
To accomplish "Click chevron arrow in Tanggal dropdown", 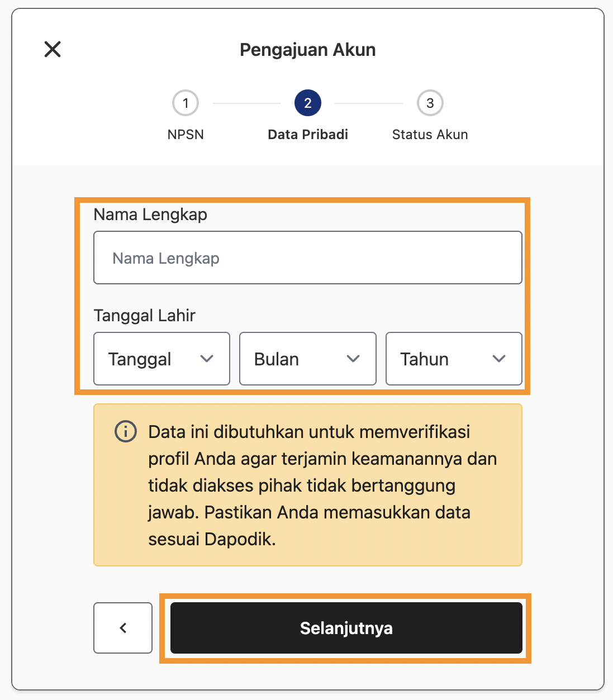I will point(207,359).
